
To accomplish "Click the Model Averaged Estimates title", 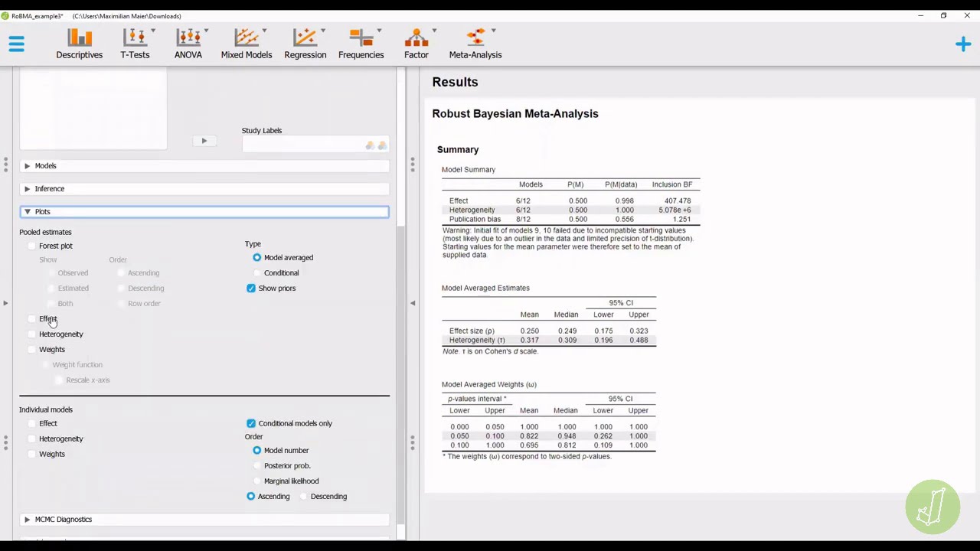I will tap(485, 288).
